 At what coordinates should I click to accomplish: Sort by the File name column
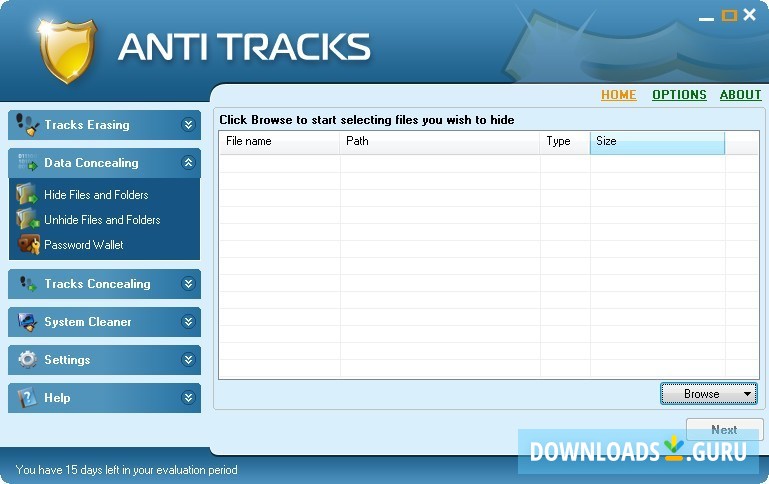pyautogui.click(x=280, y=142)
